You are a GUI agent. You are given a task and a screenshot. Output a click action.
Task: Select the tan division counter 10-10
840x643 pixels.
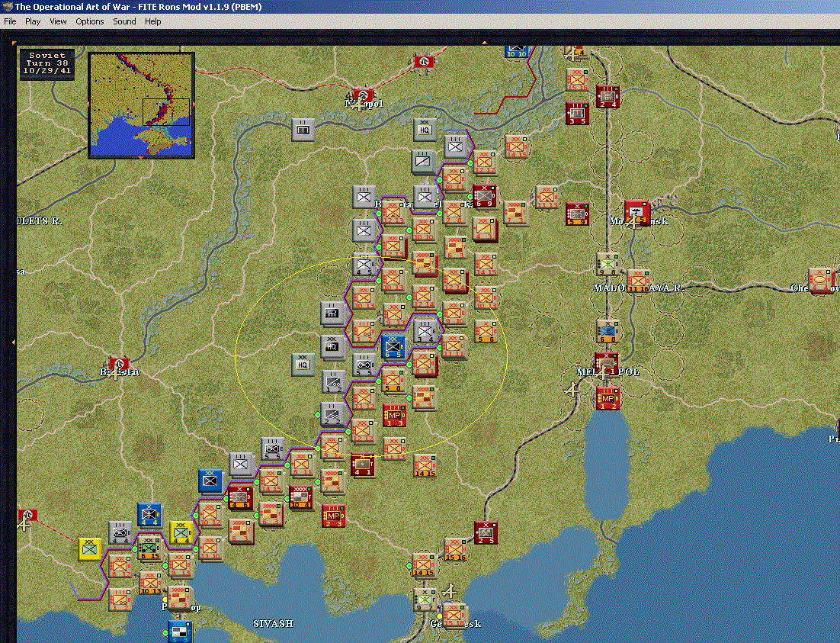pyautogui.click(x=424, y=230)
